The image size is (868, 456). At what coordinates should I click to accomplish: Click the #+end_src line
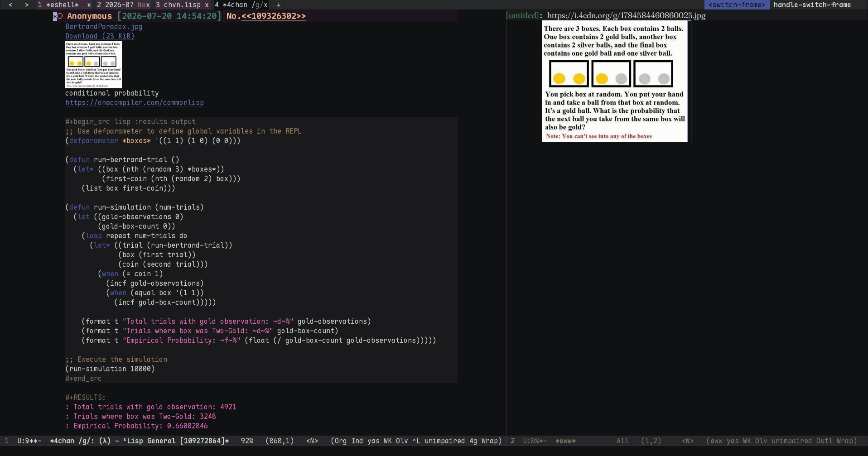pyautogui.click(x=83, y=379)
